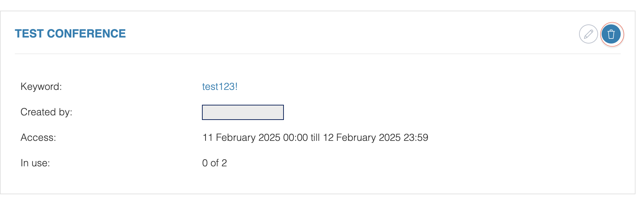644x201 pixels.
Task: Click the word CONFERENCE in the heading
Action: click(86, 34)
